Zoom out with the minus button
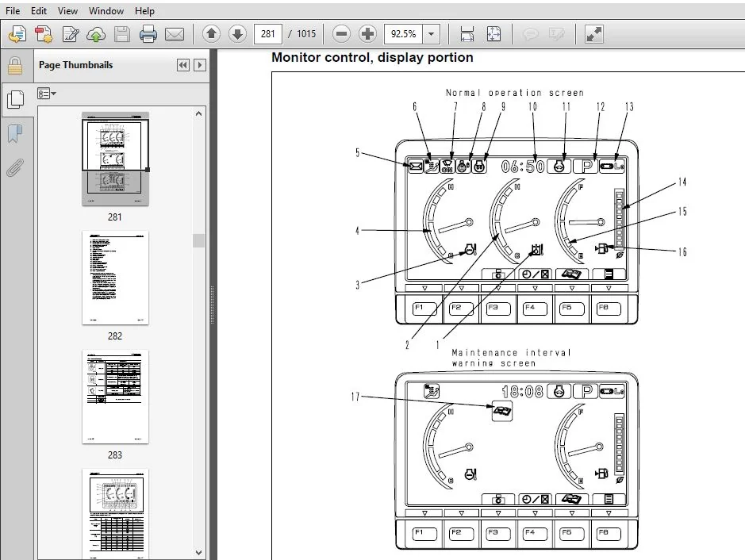The image size is (745, 560). 341,34
